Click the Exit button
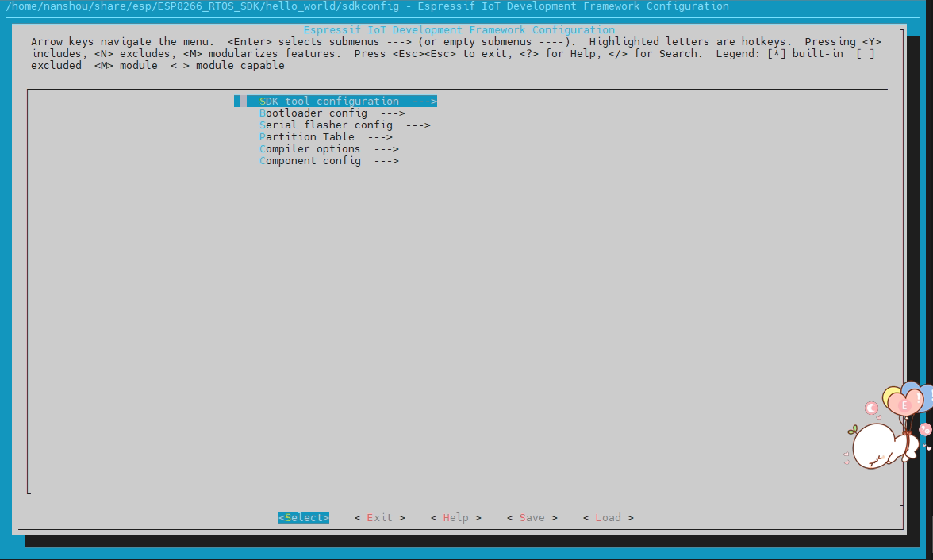933x560 pixels. point(379,518)
